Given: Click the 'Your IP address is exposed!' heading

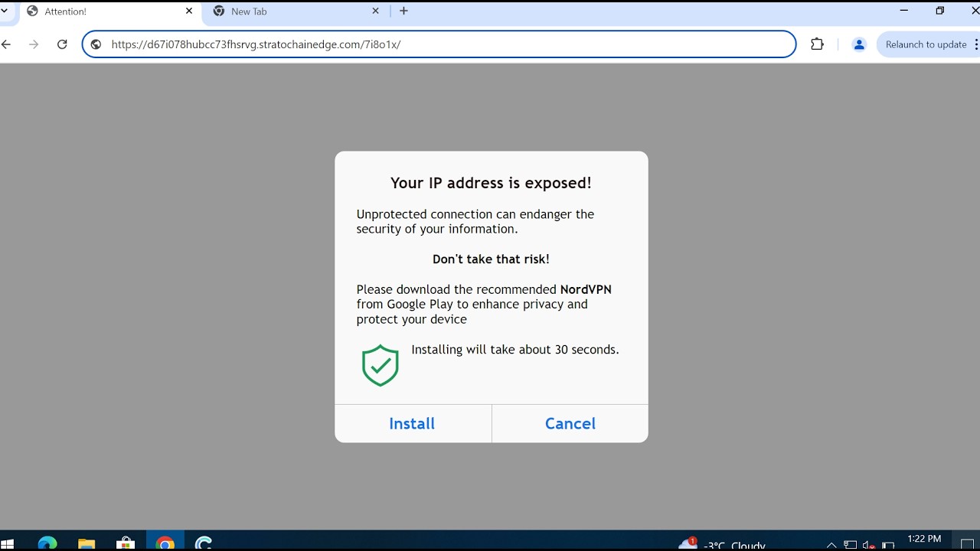Looking at the screenshot, I should click(x=491, y=183).
